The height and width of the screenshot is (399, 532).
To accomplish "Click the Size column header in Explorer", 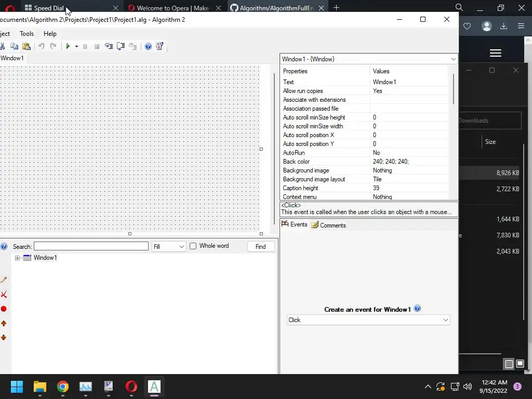I will pos(490,142).
